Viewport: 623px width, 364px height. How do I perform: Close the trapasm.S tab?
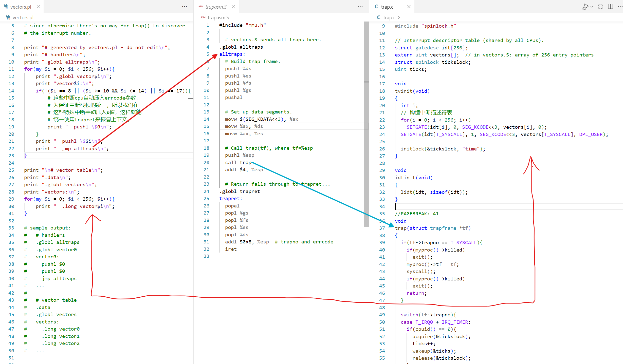(x=233, y=7)
